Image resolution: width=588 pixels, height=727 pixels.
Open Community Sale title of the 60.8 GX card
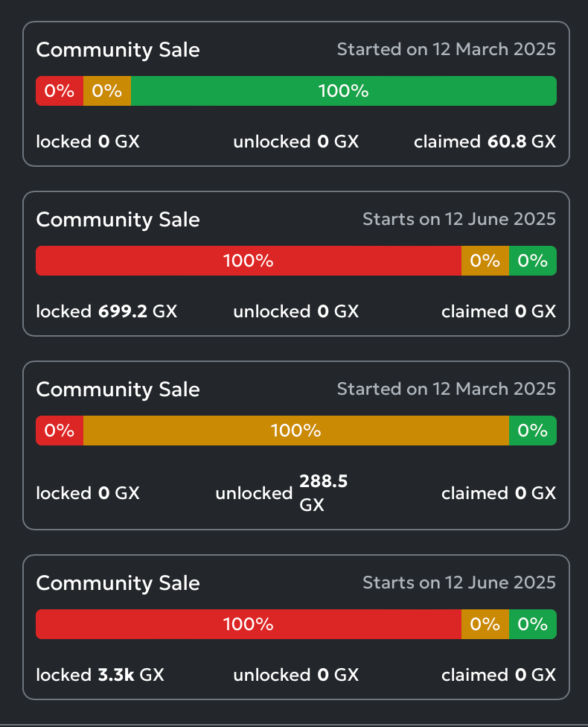point(118,50)
